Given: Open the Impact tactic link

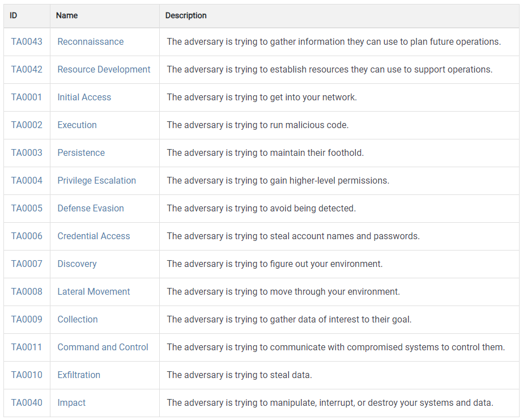Looking at the screenshot, I should (x=71, y=402).
